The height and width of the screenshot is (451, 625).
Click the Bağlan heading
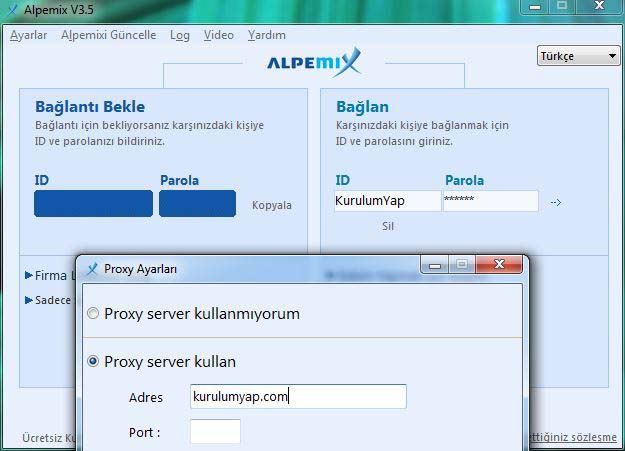coord(362,107)
